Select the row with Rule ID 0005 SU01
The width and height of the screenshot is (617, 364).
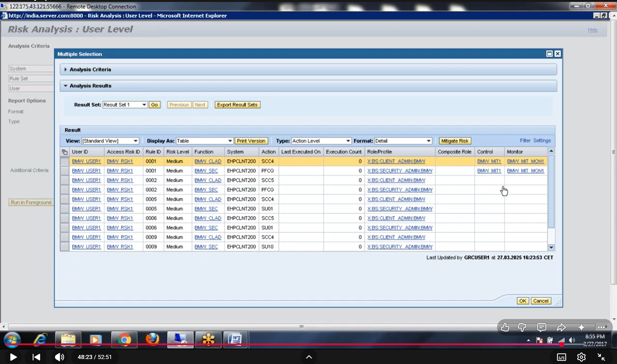(65, 209)
